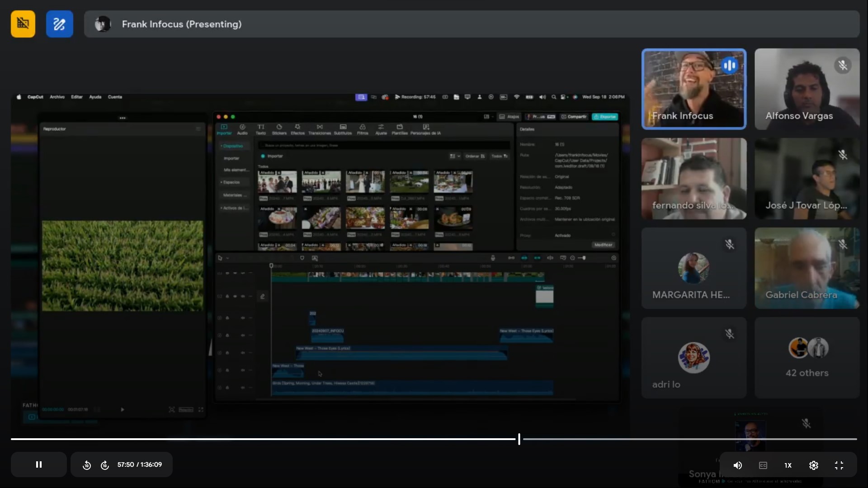This screenshot has width=868, height=488.
Task: Expand the Todos filter dropdown
Action: (500, 156)
